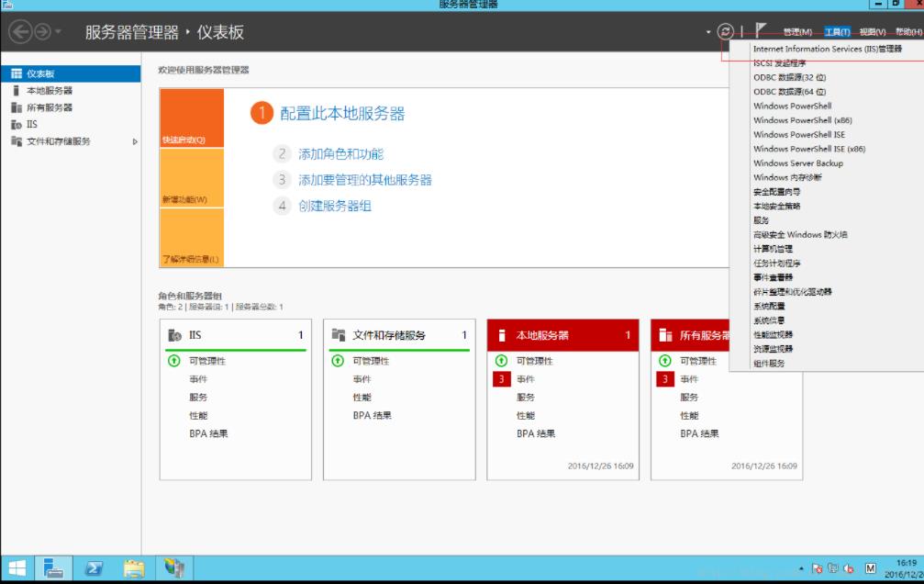Open the 管理(M) menu

pos(797,32)
